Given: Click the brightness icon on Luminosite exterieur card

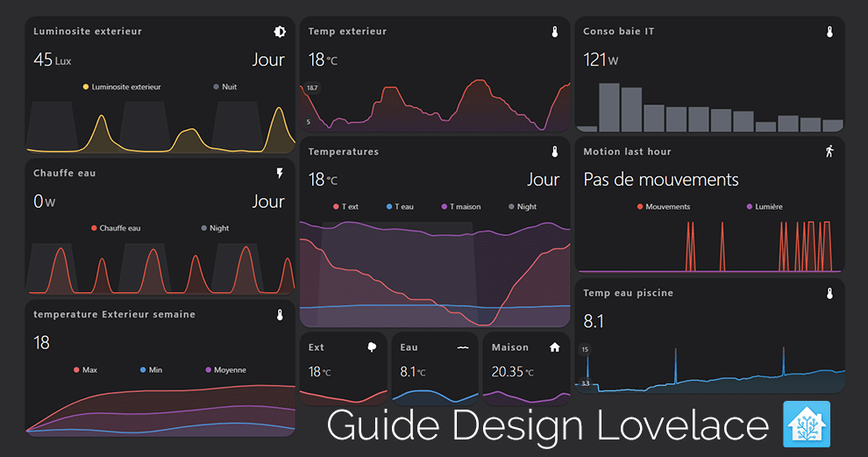Looking at the screenshot, I should click(280, 32).
